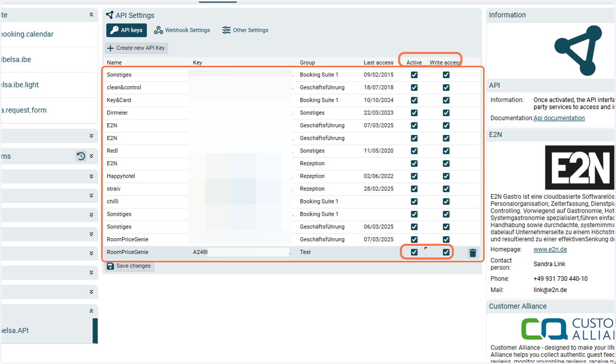This screenshot has height=364, width=616.
Task: Click the date 11/05/2020
Action: pos(378,151)
